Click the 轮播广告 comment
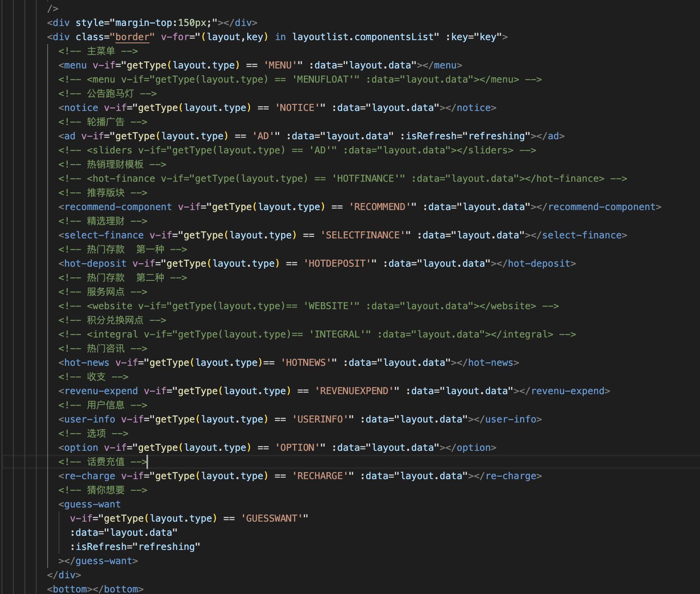Viewport: 700px width, 594px height. tap(103, 122)
